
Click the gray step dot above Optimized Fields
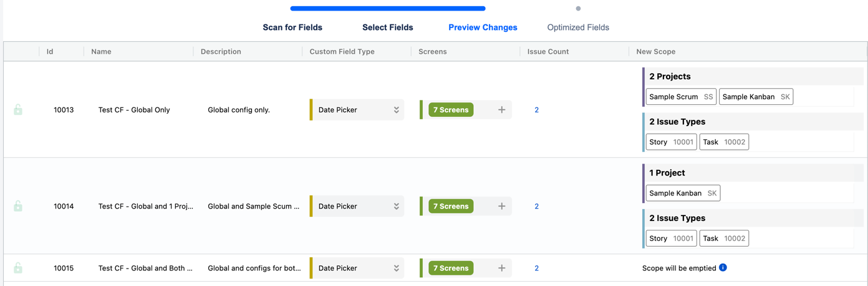(578, 9)
